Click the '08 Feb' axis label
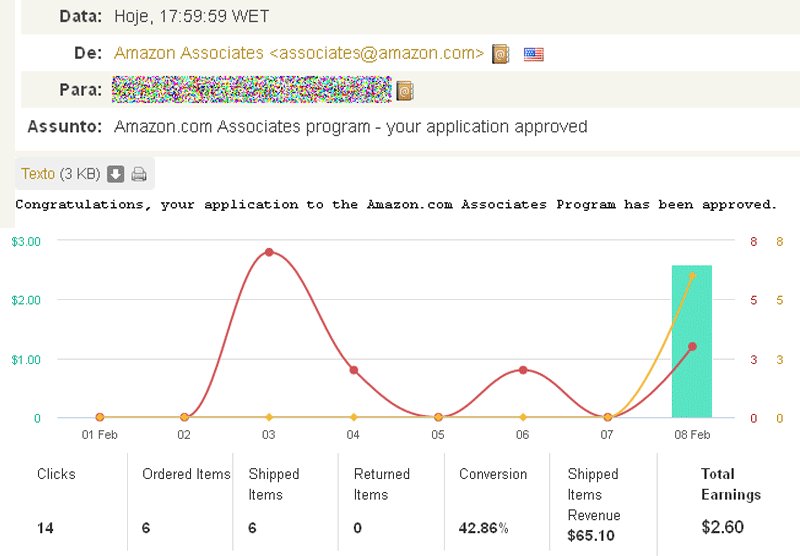800x556 pixels. coord(692,435)
